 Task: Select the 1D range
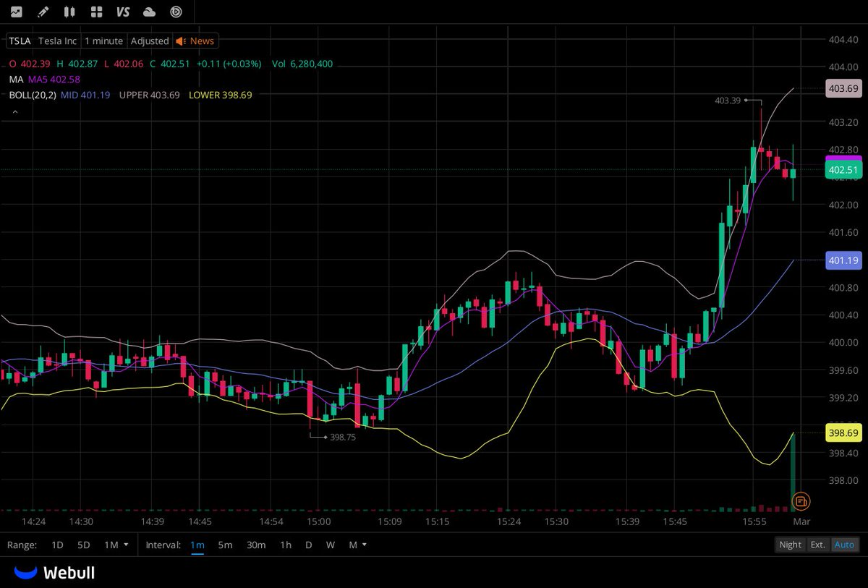click(x=57, y=545)
